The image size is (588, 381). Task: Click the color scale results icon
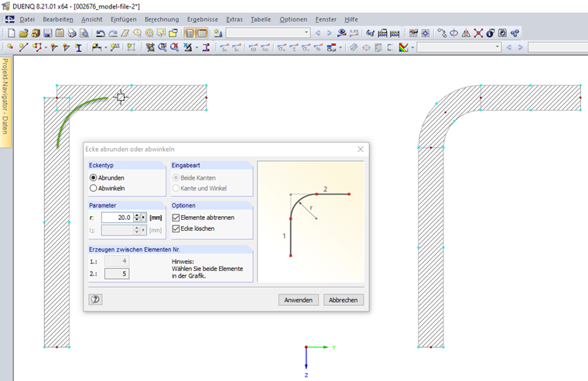point(404,47)
